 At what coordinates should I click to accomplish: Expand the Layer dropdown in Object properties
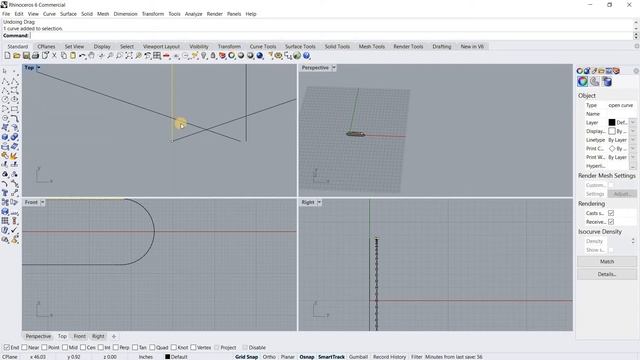point(633,122)
